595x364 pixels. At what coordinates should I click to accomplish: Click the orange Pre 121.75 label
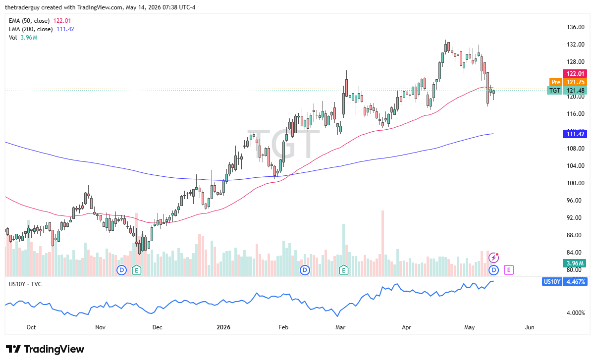click(568, 82)
